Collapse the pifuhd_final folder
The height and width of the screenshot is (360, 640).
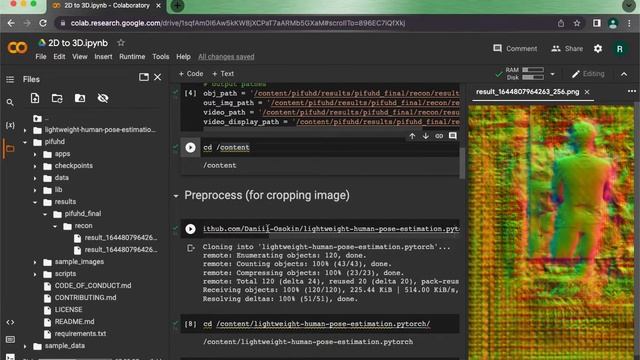pos(45,214)
